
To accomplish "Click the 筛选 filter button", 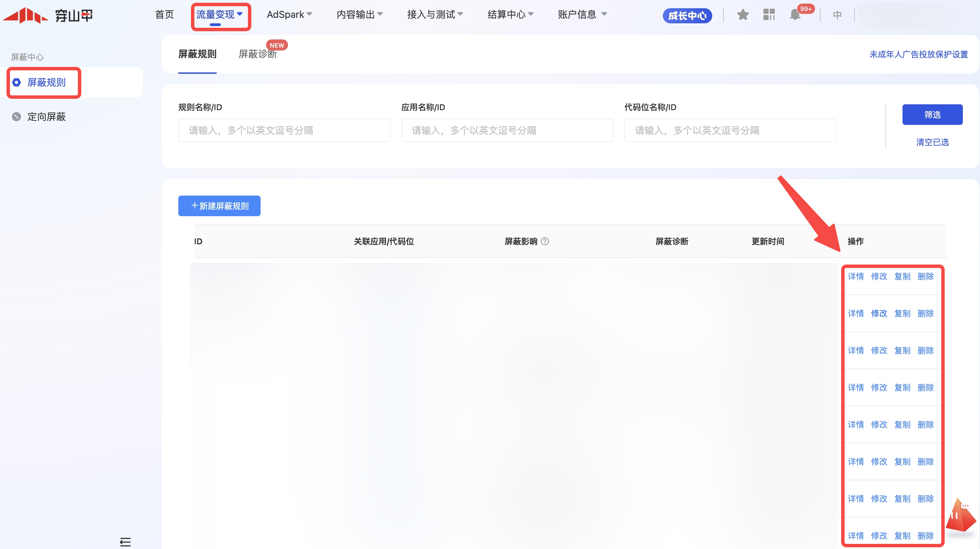I will tap(932, 115).
